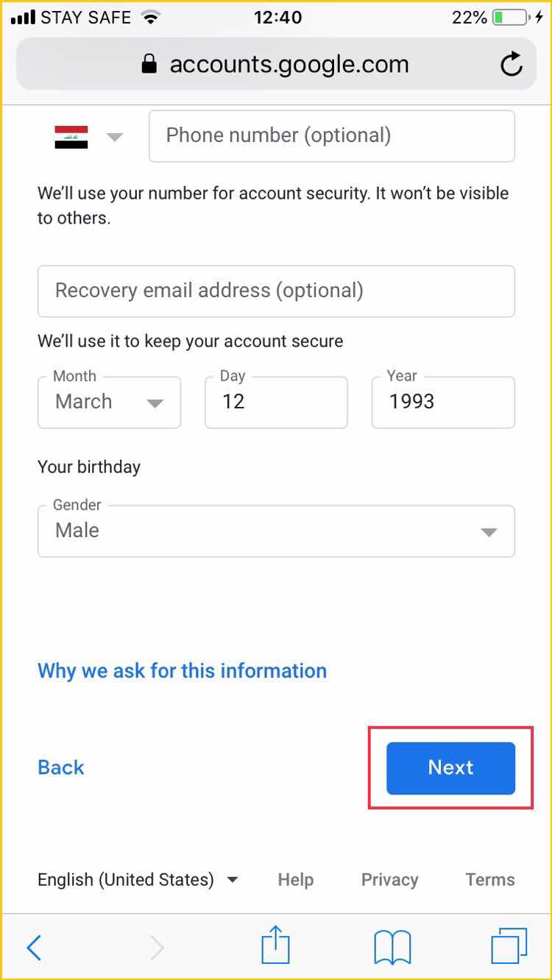Open the Month dropdown showing March
552x980 pixels.
(109, 402)
